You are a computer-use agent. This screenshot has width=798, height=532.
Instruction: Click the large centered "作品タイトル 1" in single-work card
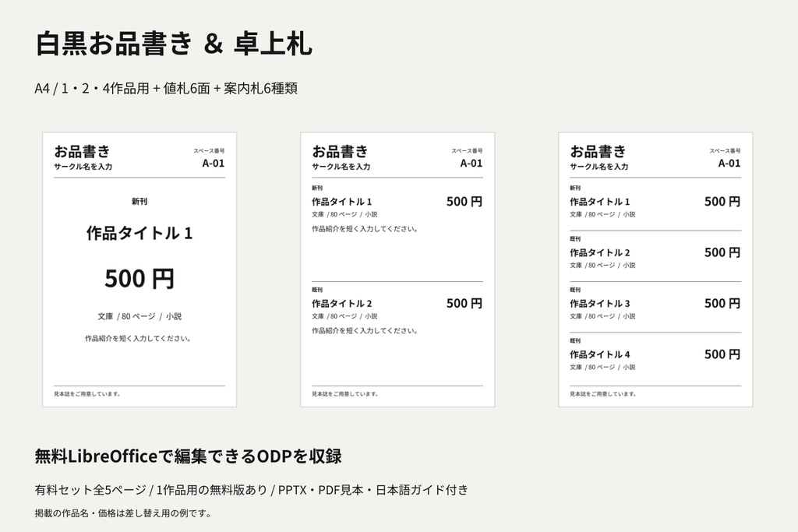(x=139, y=233)
